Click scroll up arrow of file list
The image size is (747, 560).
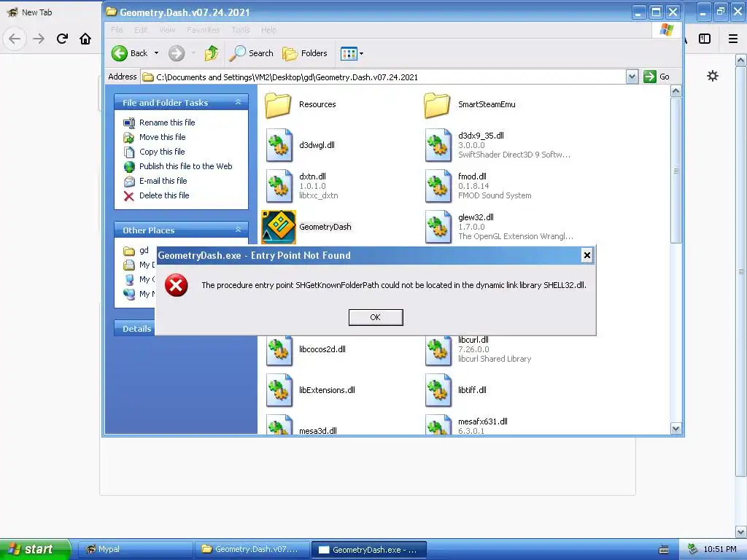pyautogui.click(x=676, y=90)
